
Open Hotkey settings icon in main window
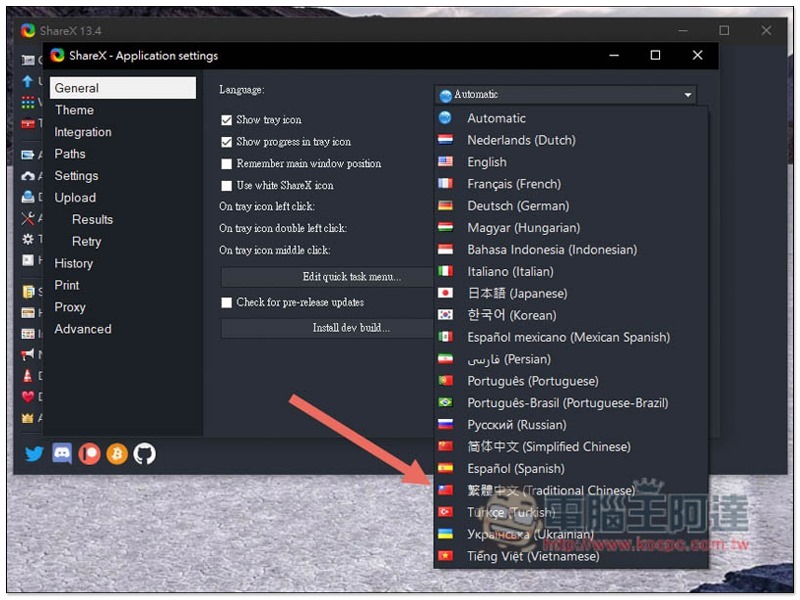coord(28,260)
